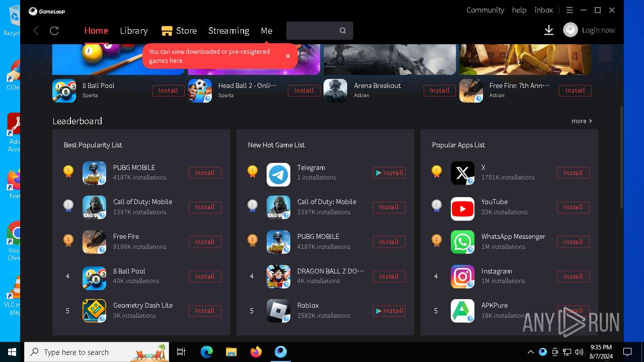Install Instagram from Popular Apps List
The image size is (644, 362).
click(x=573, y=277)
